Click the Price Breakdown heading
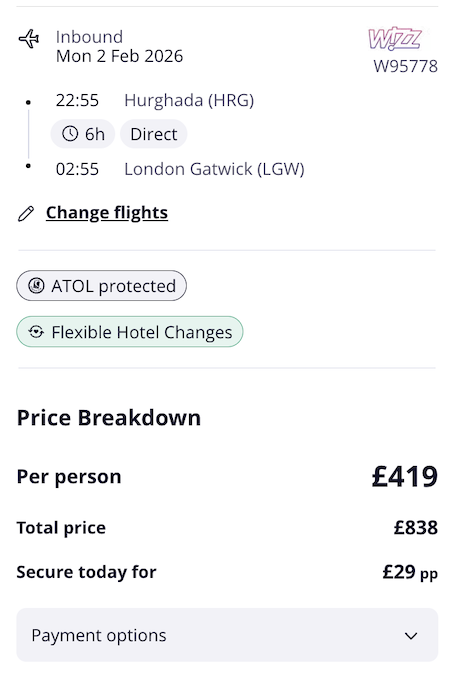Image resolution: width=454 pixels, height=689 pixels. (x=109, y=417)
